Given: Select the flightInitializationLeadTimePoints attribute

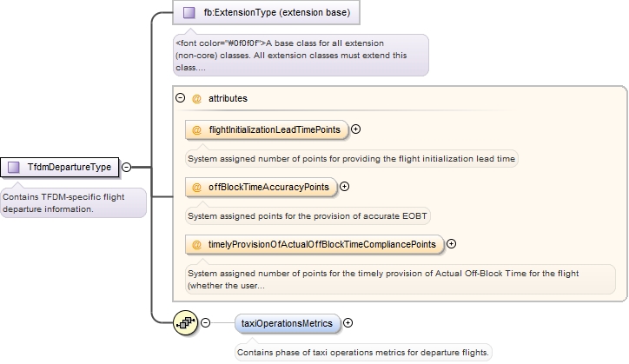Looking at the screenshot, I should (x=267, y=129).
